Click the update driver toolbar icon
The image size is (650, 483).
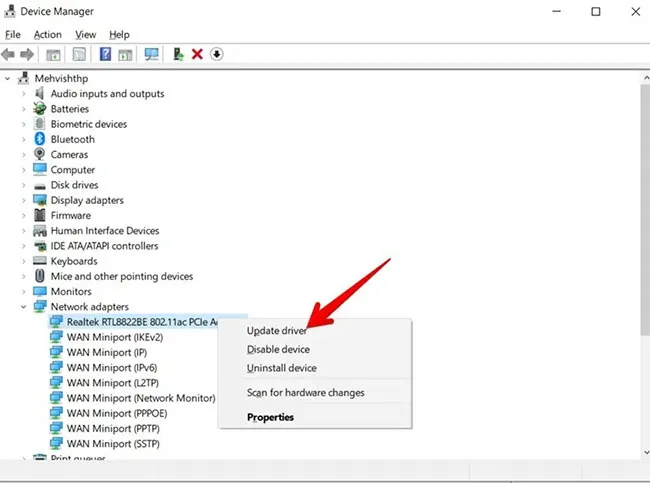point(178,54)
